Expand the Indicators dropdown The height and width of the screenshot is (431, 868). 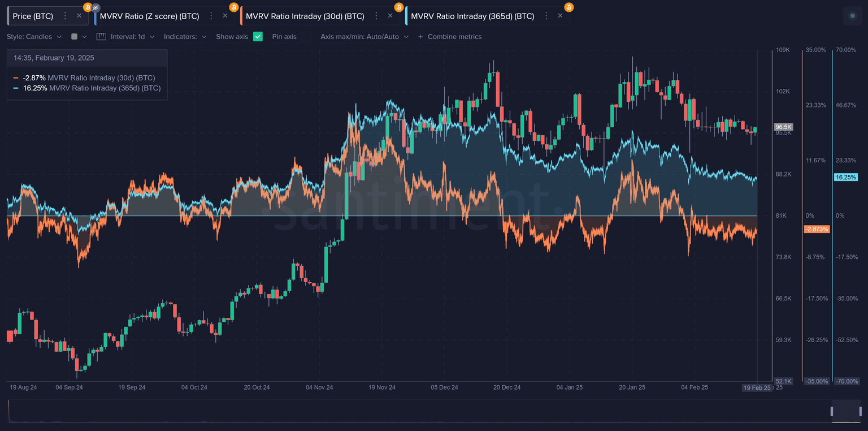point(185,37)
